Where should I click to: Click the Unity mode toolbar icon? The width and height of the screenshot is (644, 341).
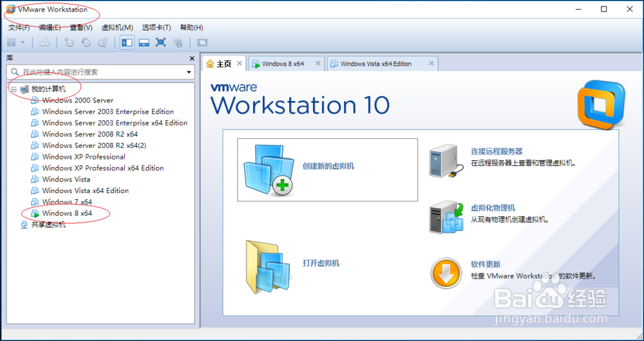click(178, 42)
